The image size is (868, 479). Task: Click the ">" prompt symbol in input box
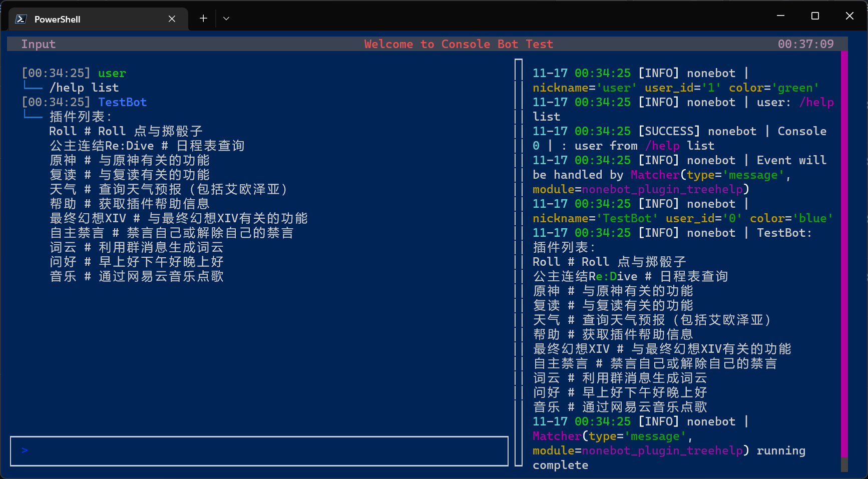[x=24, y=450]
